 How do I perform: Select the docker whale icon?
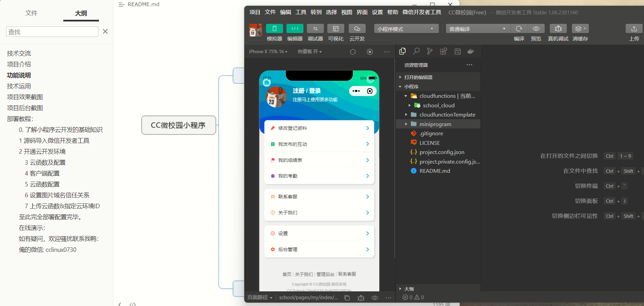pyautogui.click(x=471, y=51)
